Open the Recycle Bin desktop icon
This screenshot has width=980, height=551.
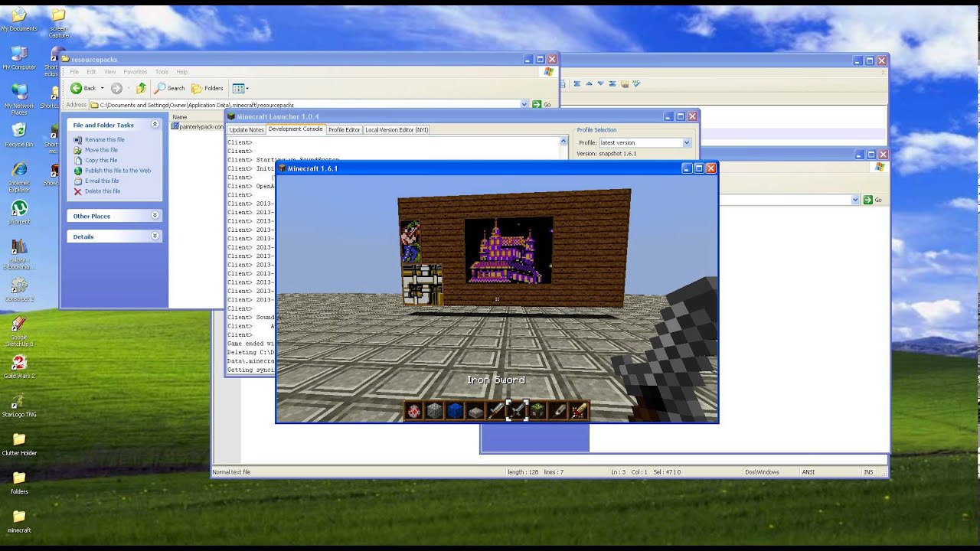[x=19, y=134]
